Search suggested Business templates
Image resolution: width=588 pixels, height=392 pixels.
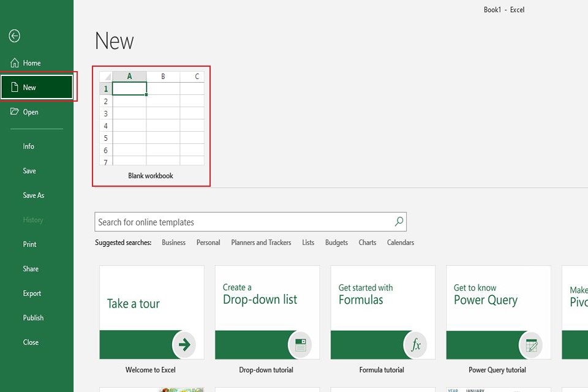click(x=173, y=243)
